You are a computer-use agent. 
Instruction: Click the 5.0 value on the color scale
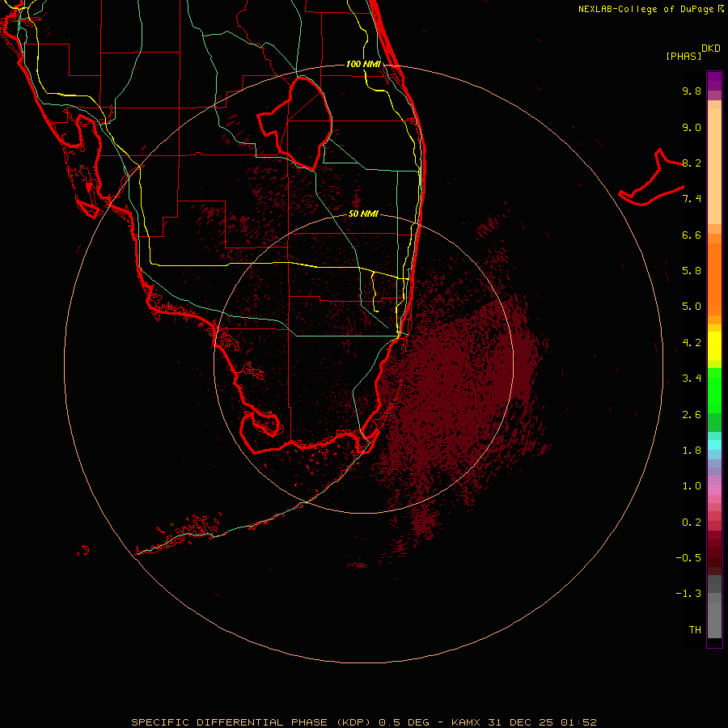click(692, 307)
